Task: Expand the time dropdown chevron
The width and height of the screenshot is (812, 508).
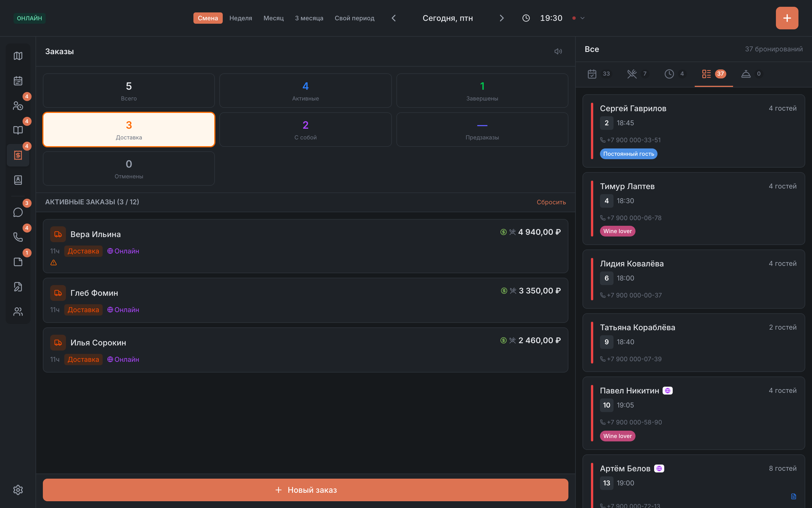Action: (x=582, y=18)
